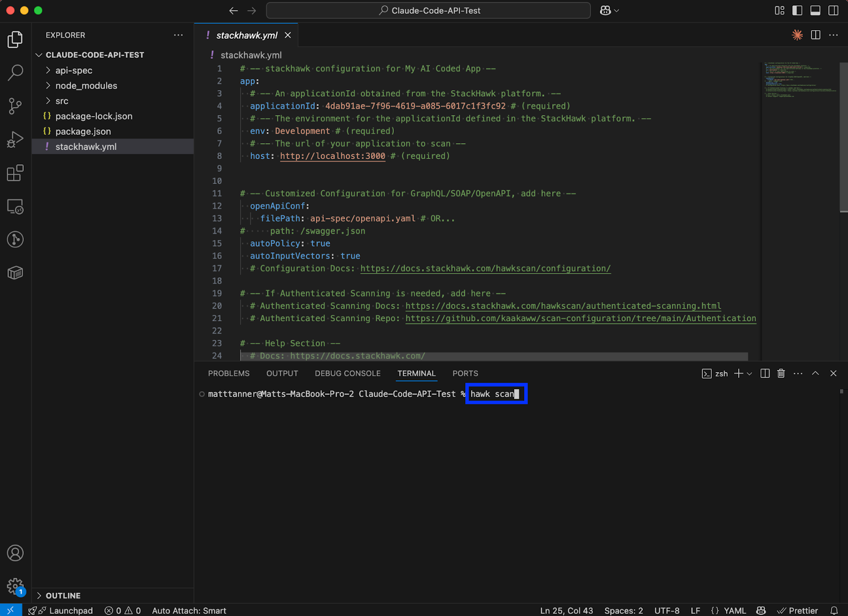Screen dimensions: 848x616
Task: Open the Customize Layout icon
Action: (x=780, y=11)
